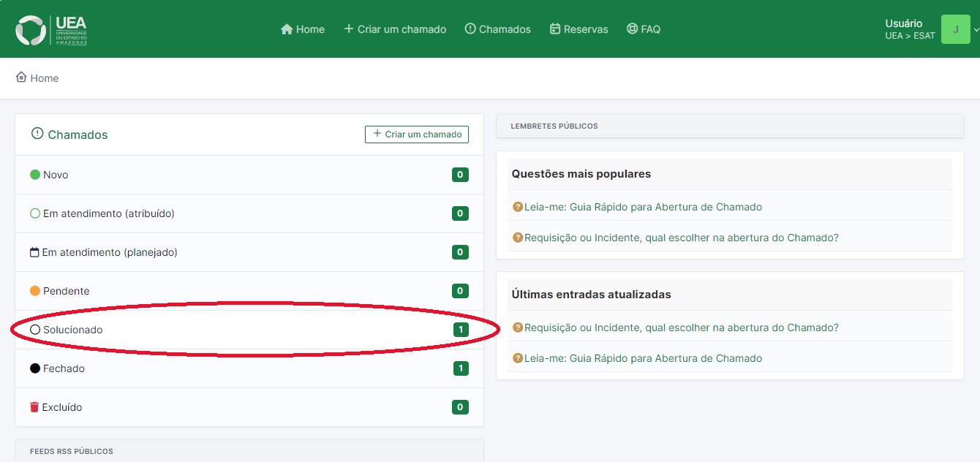Open first Leia-me Guia Rápido link
980x462 pixels.
pos(642,207)
